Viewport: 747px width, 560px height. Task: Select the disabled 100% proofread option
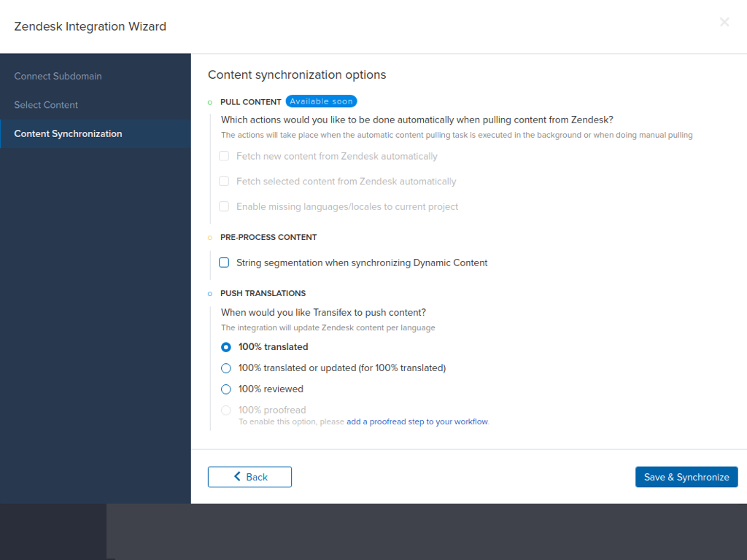click(226, 411)
